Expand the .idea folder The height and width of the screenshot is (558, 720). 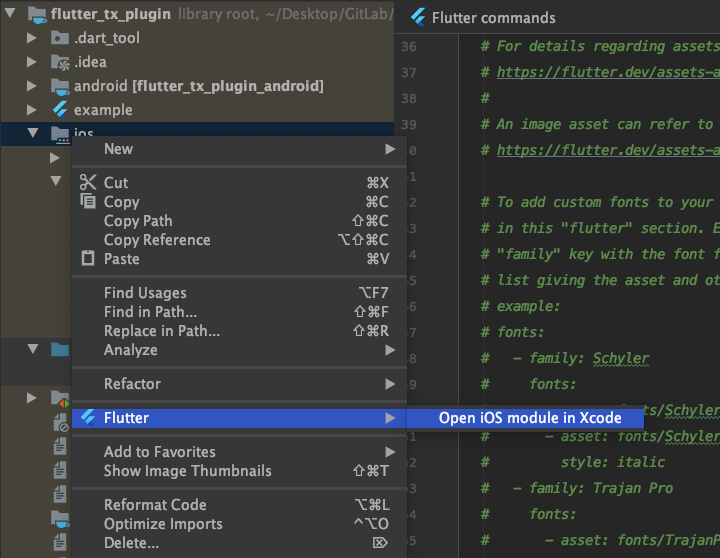pos(31,62)
